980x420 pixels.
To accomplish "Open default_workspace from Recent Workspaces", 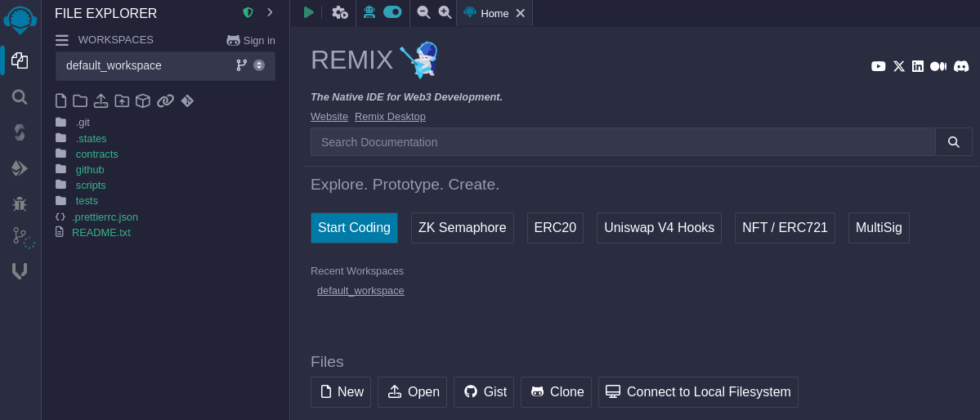I will coord(360,291).
